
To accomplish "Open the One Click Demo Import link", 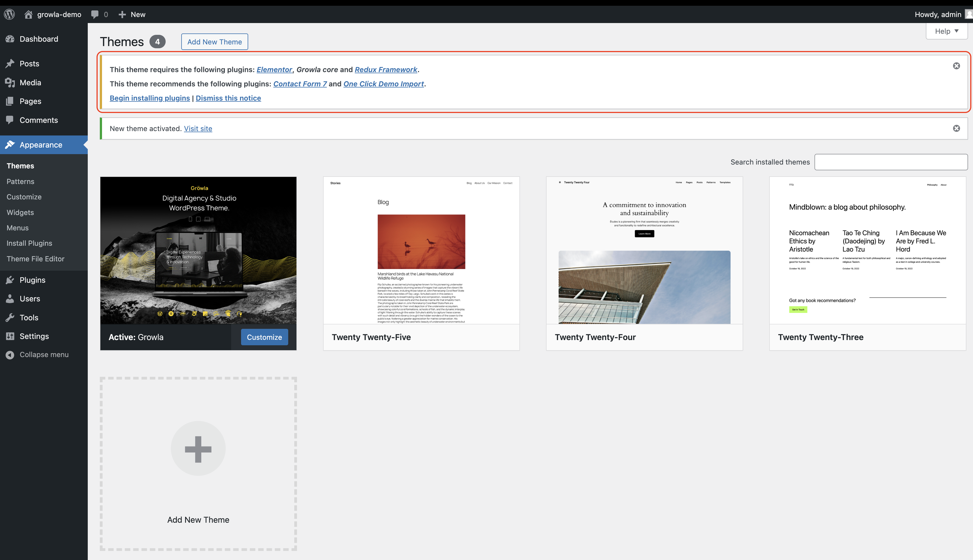I will [x=383, y=84].
